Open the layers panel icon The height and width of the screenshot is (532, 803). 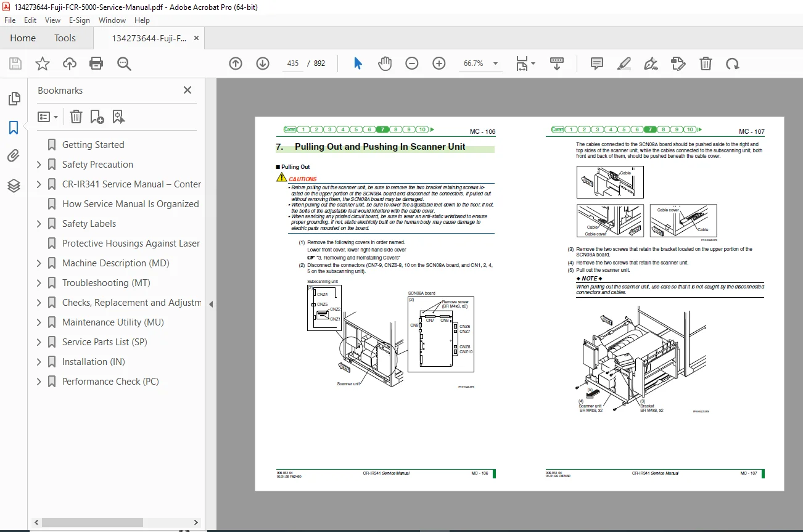pyautogui.click(x=14, y=185)
